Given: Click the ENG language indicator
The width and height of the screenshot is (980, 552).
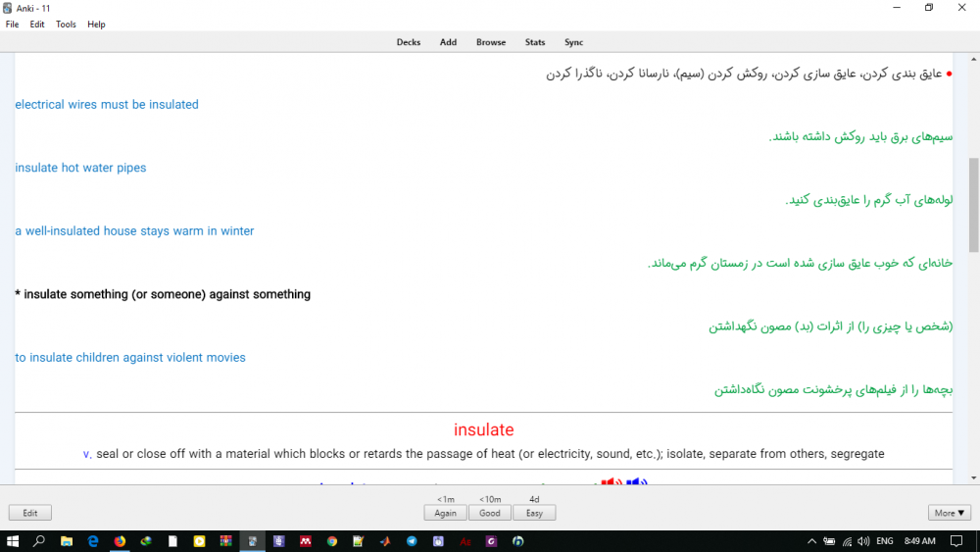Looking at the screenshot, I should click(x=884, y=541).
